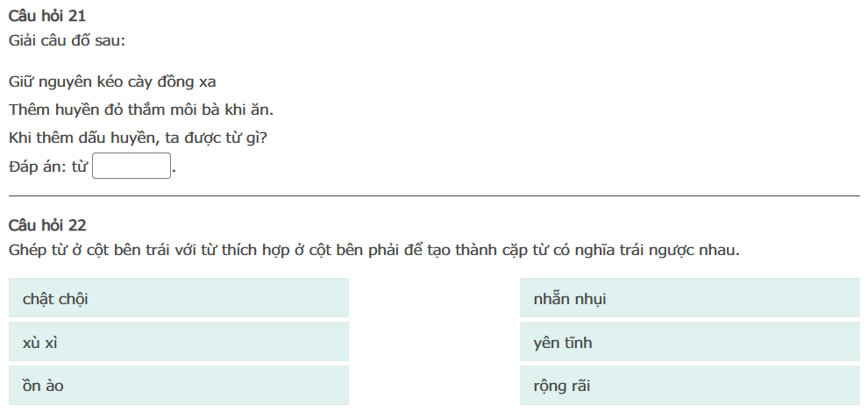This screenshot has height=412, width=868.
Task: Click the "Câu hỏi 21" heading
Action: [47, 16]
